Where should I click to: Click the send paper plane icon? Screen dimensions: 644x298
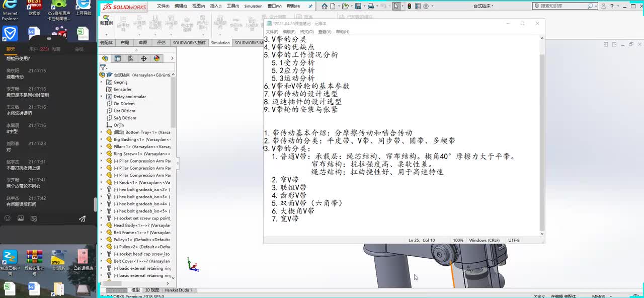click(82, 218)
